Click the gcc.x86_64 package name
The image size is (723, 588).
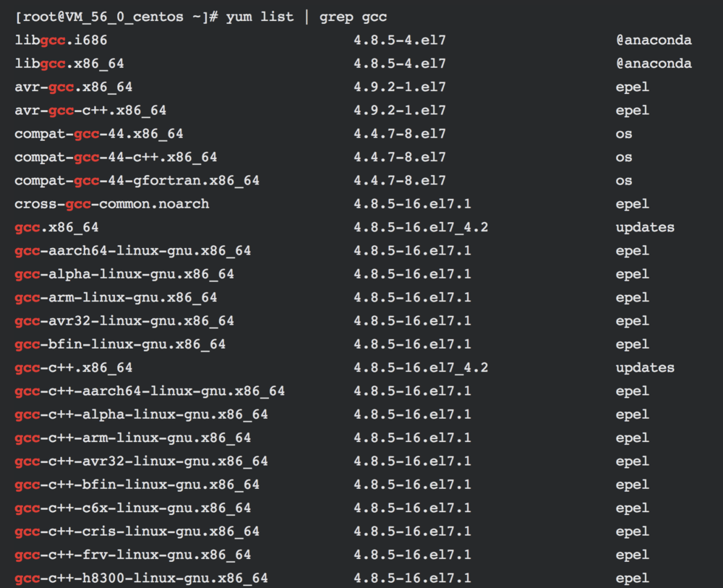[56, 227]
